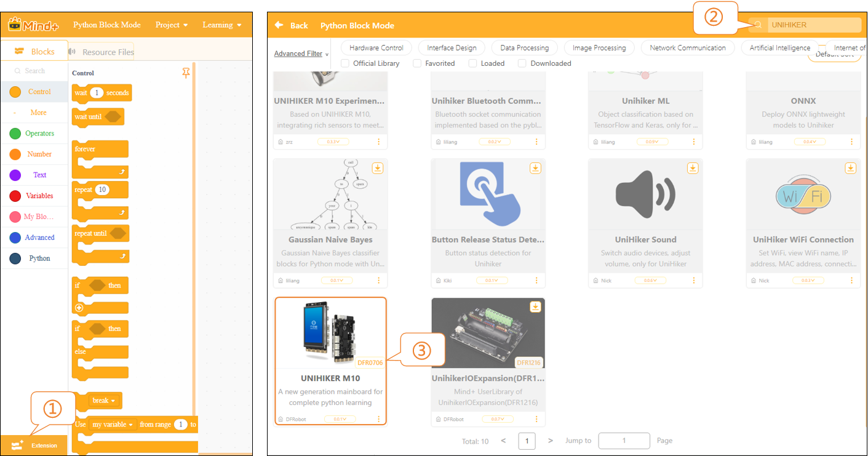Download the Gaussian Naive Bayes library

point(378,168)
